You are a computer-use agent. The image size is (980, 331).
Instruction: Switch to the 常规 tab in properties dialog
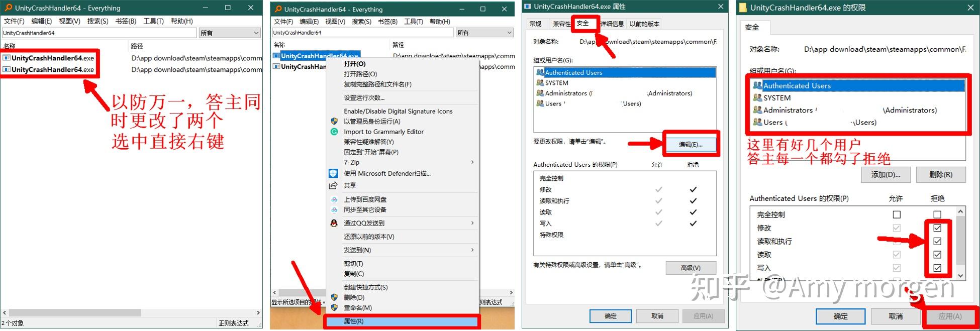click(536, 24)
